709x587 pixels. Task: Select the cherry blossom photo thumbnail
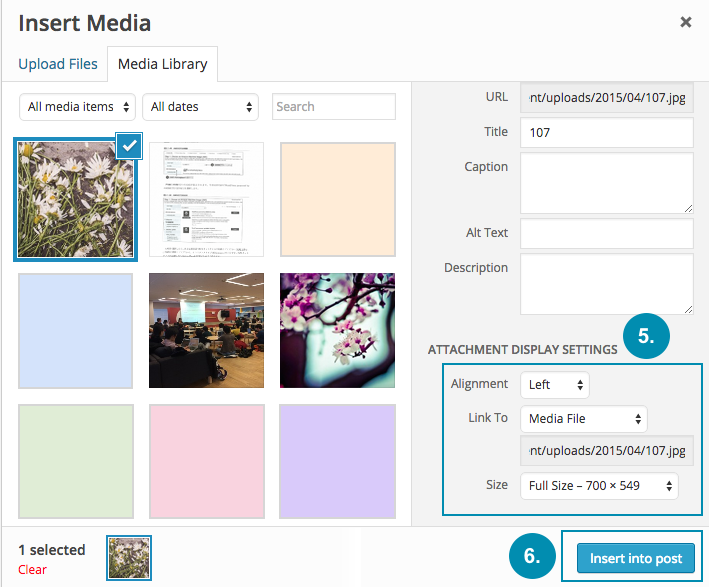coord(337,330)
